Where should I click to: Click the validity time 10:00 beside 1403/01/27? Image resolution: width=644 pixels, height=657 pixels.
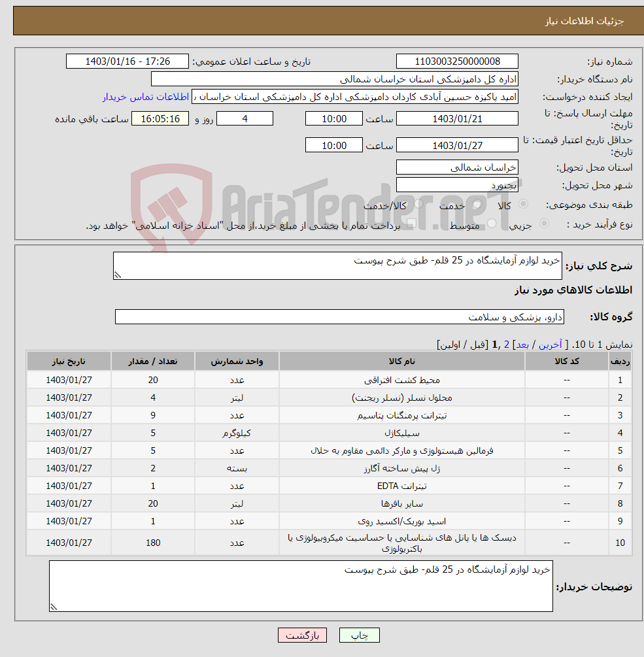coord(334,145)
